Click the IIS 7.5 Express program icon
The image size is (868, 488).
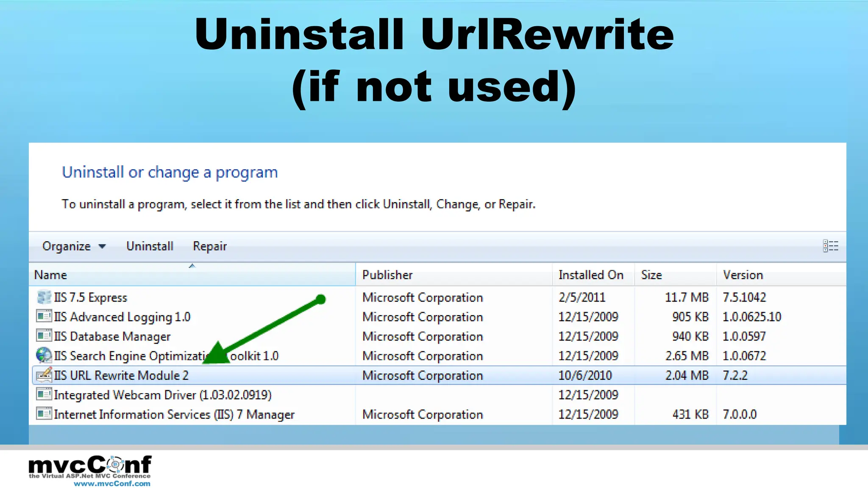point(44,297)
